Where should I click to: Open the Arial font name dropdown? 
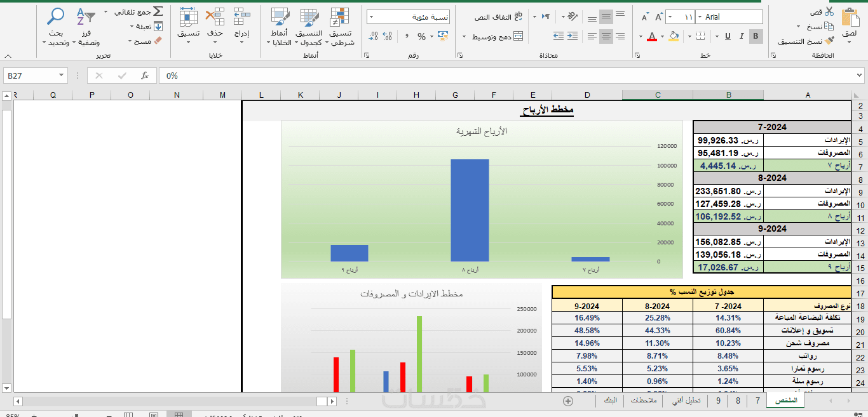tap(700, 17)
